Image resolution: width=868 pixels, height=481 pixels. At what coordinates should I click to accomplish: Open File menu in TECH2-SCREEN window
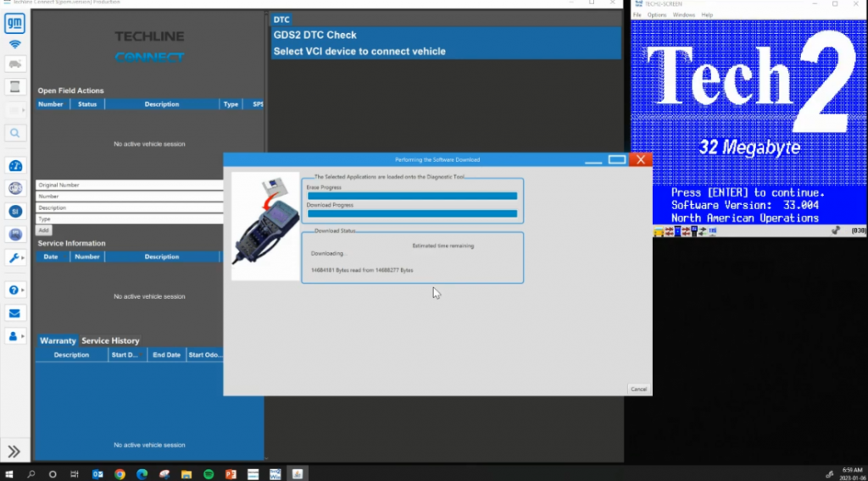[x=637, y=15]
